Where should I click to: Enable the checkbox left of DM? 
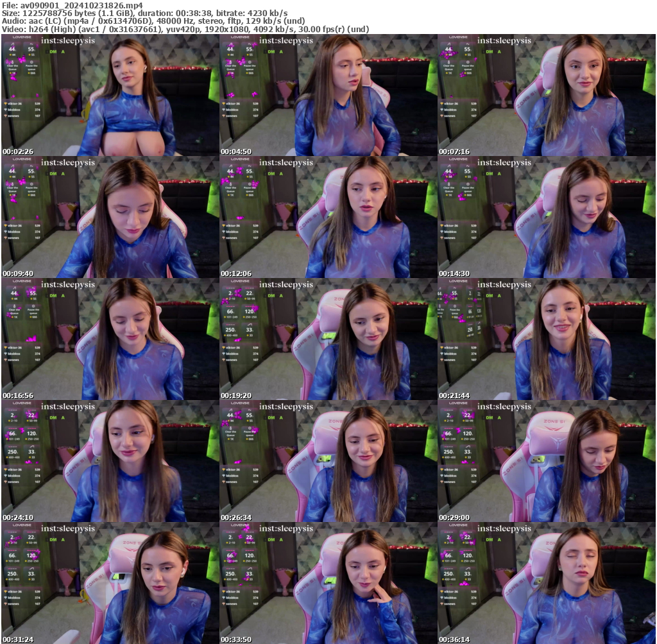coord(47,51)
